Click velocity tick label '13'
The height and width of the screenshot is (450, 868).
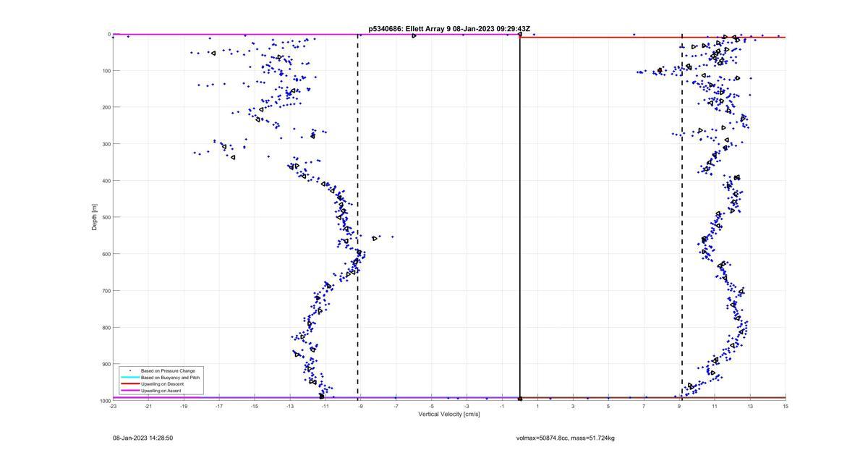(x=750, y=407)
